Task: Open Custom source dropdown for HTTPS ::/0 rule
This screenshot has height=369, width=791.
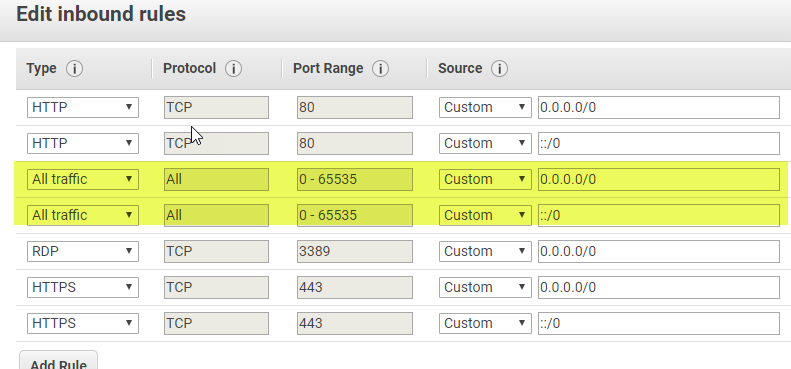Action: pos(485,323)
